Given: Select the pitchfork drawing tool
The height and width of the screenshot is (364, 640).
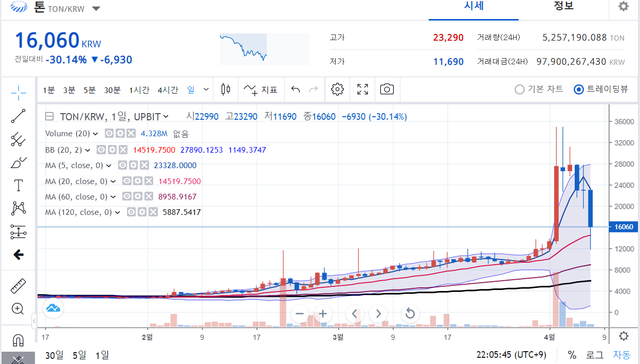Looking at the screenshot, I should [x=19, y=139].
